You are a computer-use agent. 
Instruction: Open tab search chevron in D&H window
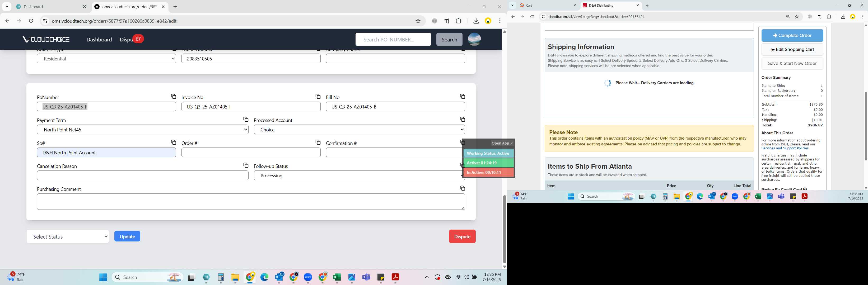click(x=512, y=5)
